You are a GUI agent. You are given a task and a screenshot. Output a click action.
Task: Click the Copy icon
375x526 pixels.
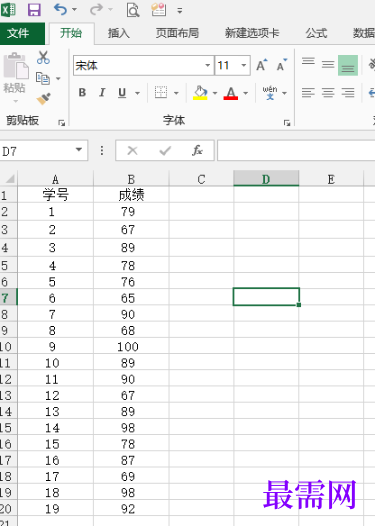pos(43,78)
